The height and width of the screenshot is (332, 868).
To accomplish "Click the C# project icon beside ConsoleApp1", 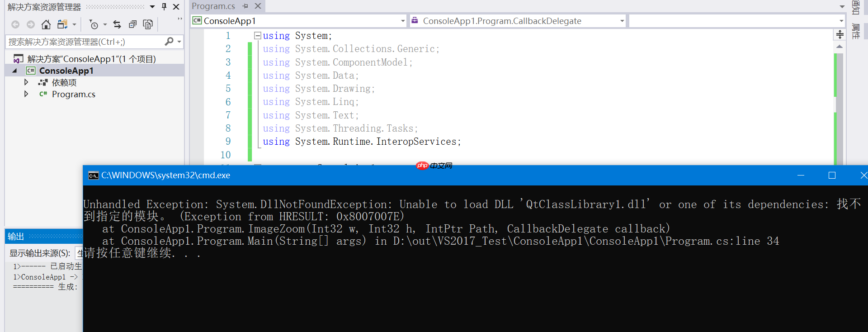I will tap(31, 71).
